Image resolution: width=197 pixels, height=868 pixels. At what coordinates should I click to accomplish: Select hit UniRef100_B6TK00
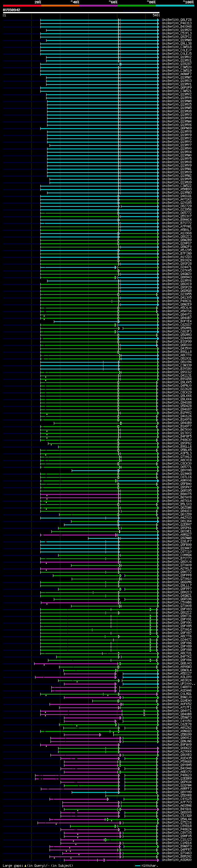(176, 430)
